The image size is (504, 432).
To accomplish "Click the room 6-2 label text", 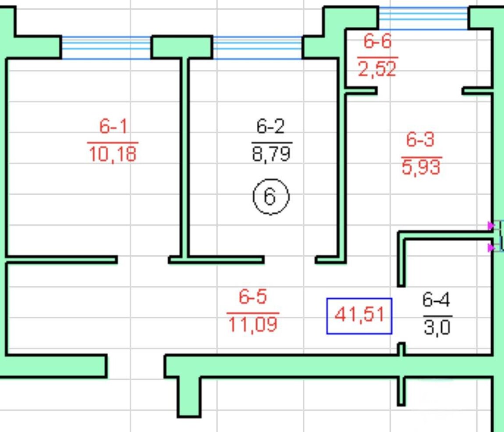I will click(270, 127).
